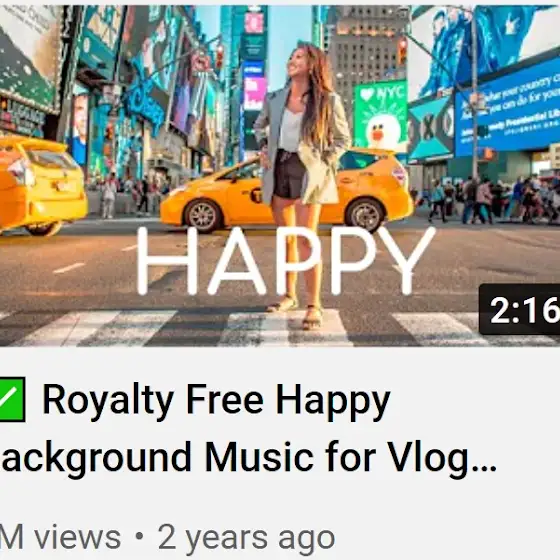Image resolution: width=560 pixels, height=560 pixels.
Task: Click the "M views" count text
Action: 60,537
